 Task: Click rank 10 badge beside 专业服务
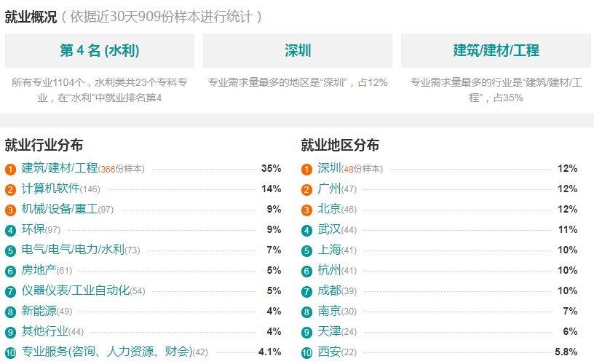pos(11,353)
